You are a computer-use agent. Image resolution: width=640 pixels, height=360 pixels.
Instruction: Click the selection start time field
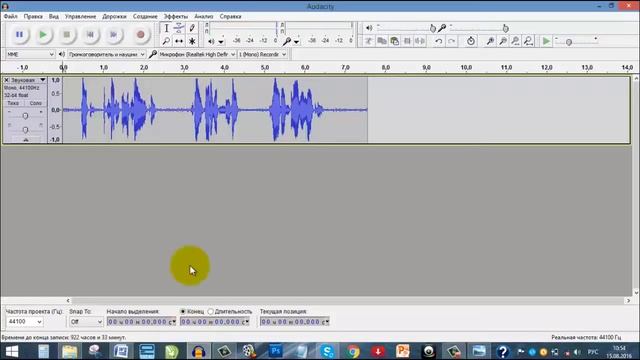click(x=141, y=322)
